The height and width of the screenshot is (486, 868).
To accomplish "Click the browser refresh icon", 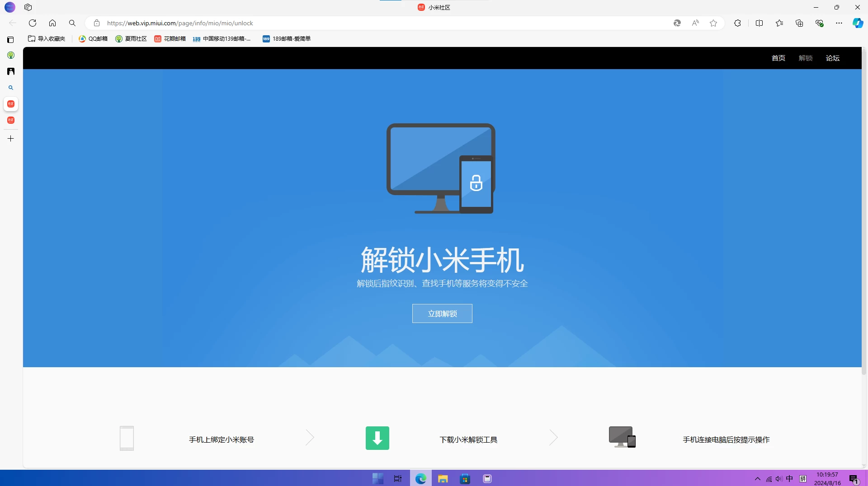I will coord(33,23).
